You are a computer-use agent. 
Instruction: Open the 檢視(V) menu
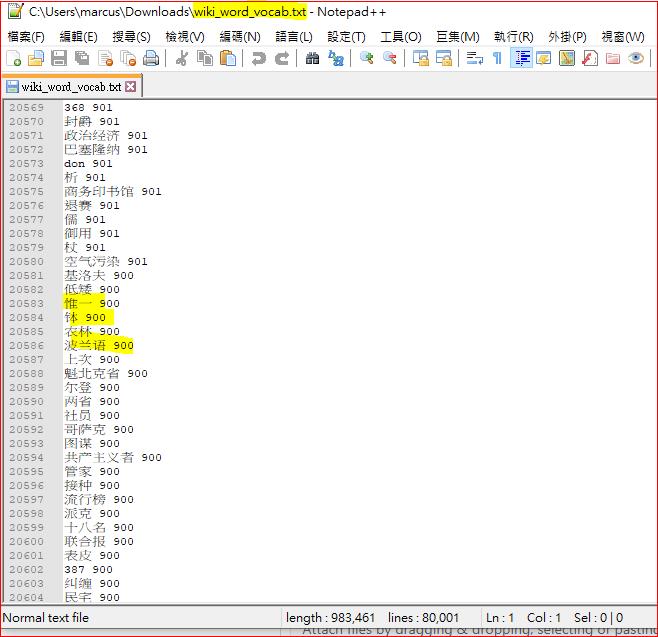[x=185, y=37]
